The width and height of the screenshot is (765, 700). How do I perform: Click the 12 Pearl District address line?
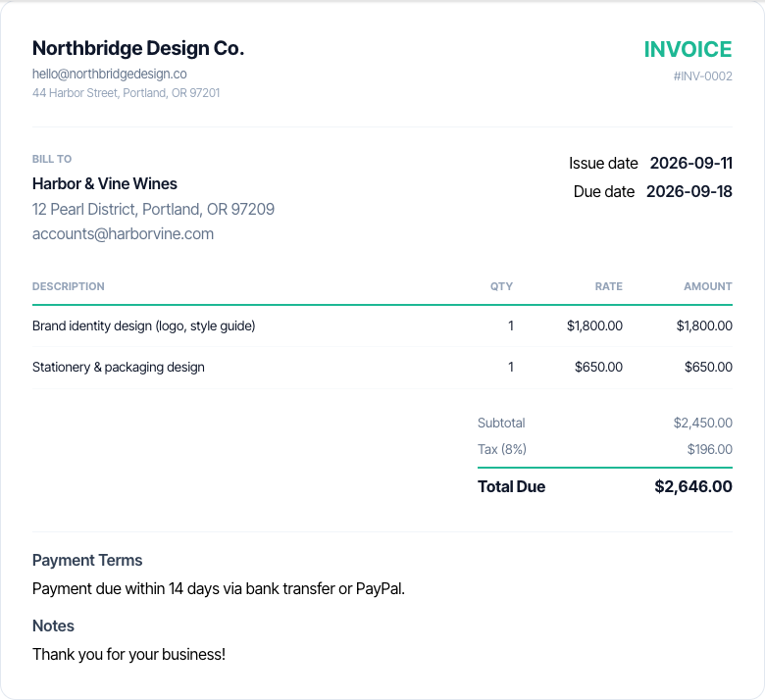tap(153, 209)
